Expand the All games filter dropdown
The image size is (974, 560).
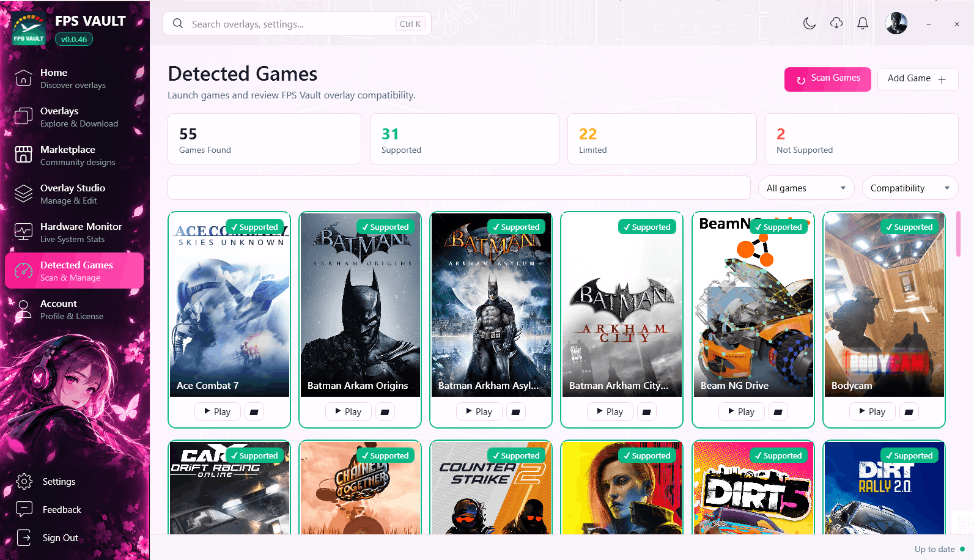[x=806, y=188]
